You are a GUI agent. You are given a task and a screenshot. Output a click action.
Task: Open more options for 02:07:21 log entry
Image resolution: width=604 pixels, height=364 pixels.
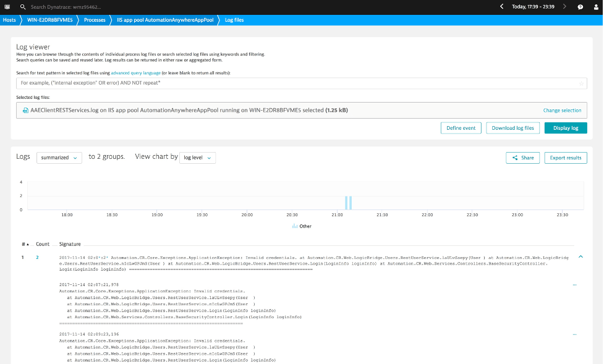point(574,285)
